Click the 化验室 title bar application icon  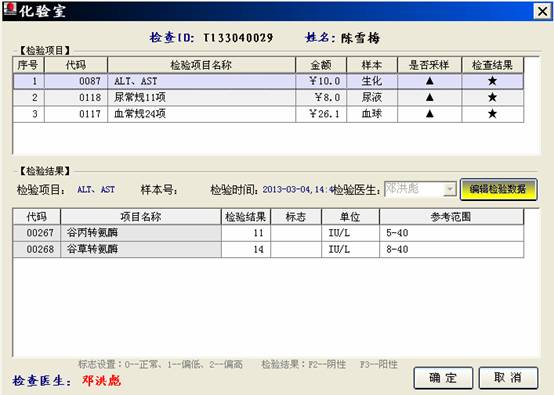(x=10, y=10)
